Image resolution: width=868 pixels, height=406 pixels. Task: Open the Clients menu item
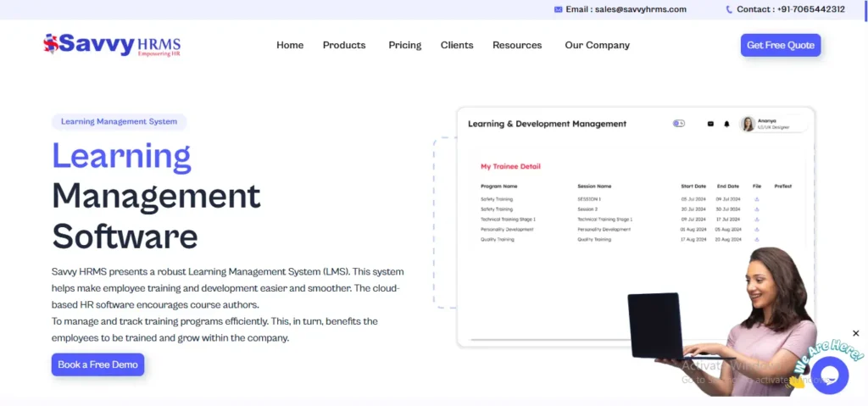457,46
